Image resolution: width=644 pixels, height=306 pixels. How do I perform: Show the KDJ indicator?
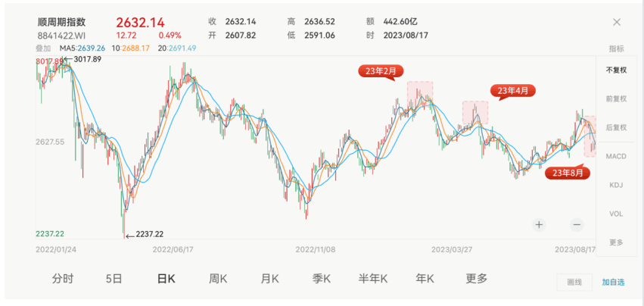pos(615,185)
